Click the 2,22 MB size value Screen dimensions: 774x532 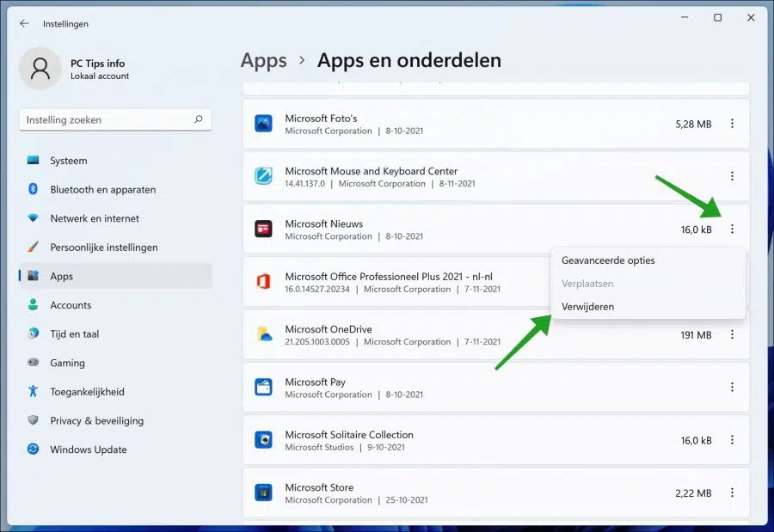pos(693,493)
